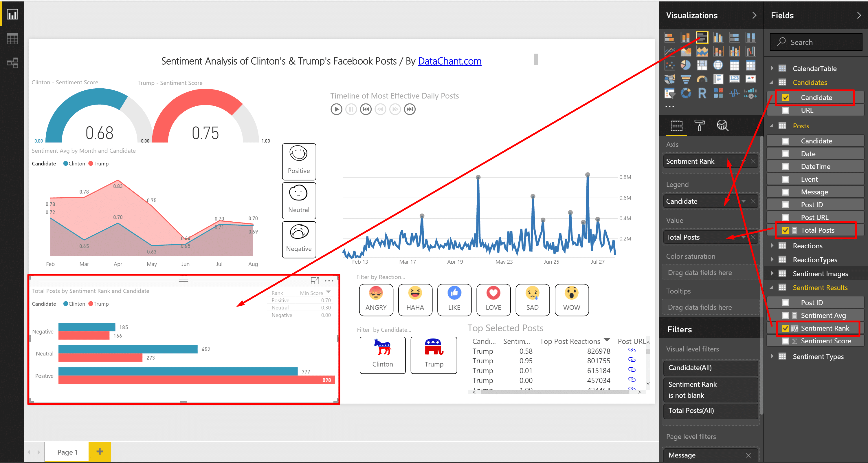Image resolution: width=868 pixels, height=463 pixels.
Task: Switch to the Page 1 tab
Action: 67,452
